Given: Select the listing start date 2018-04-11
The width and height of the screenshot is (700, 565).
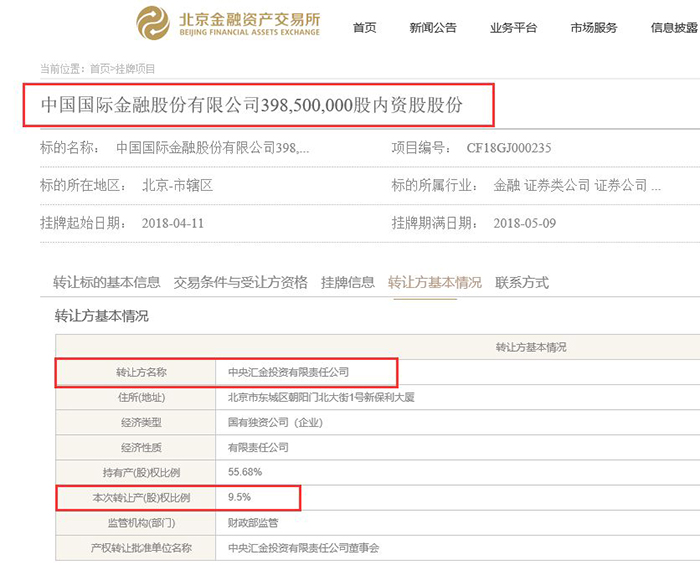Looking at the screenshot, I should pos(173,223).
